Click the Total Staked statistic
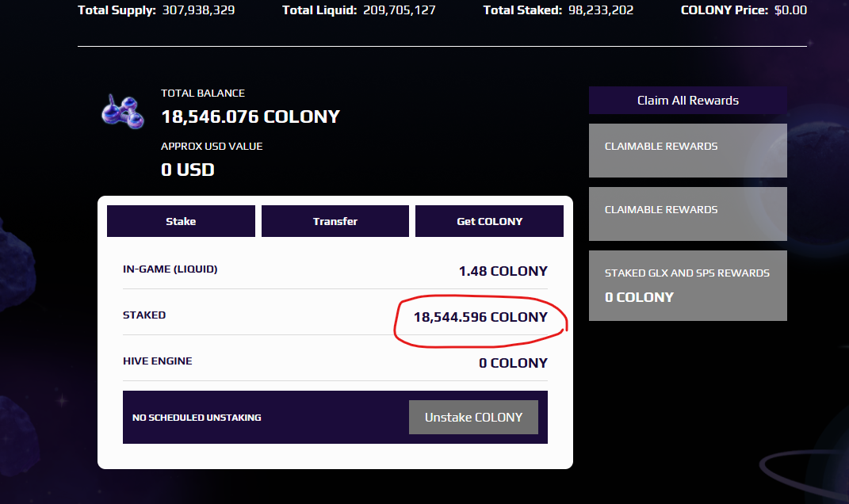This screenshot has width=849, height=504. 558,10
